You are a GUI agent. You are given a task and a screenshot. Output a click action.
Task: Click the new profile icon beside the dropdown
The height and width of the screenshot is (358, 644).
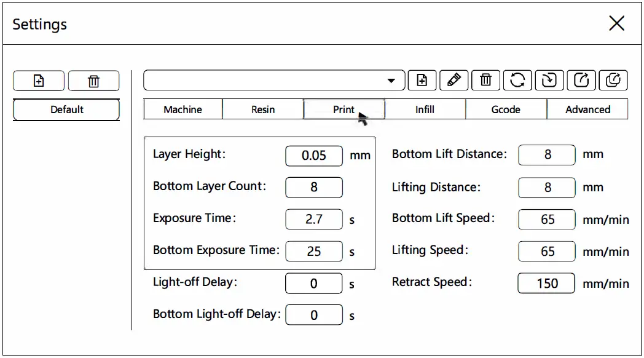pos(422,80)
